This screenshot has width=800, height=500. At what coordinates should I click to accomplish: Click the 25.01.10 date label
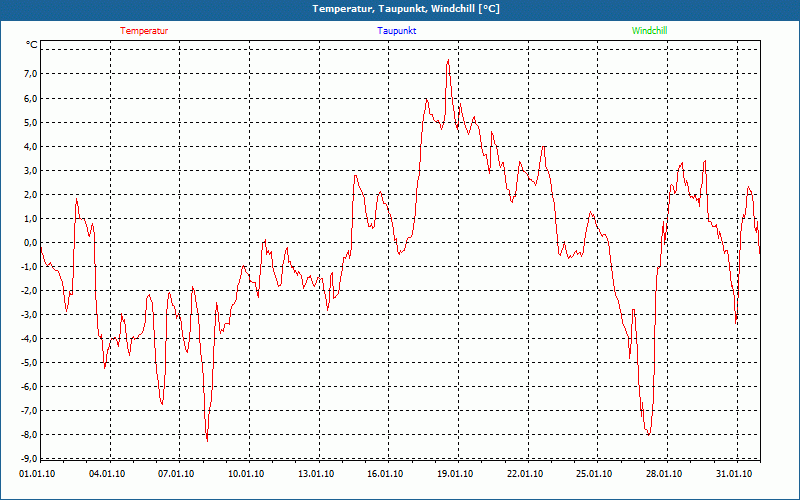[x=594, y=474]
